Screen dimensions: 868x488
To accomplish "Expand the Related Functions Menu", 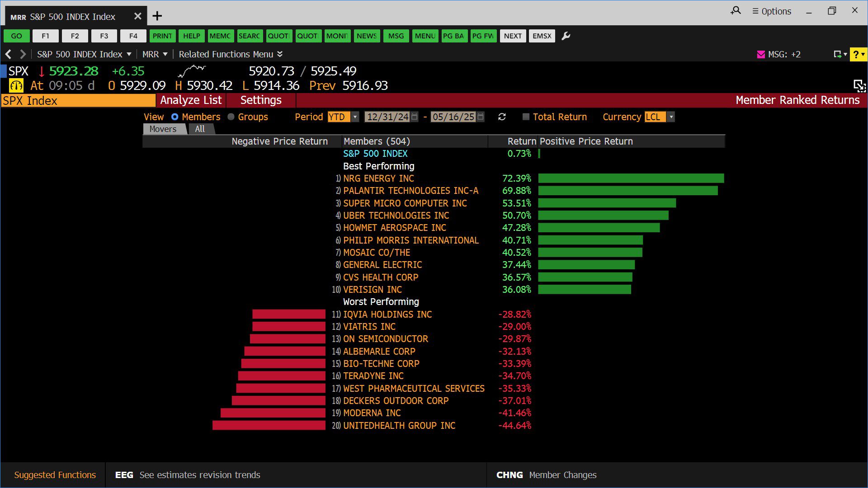I will tap(231, 54).
